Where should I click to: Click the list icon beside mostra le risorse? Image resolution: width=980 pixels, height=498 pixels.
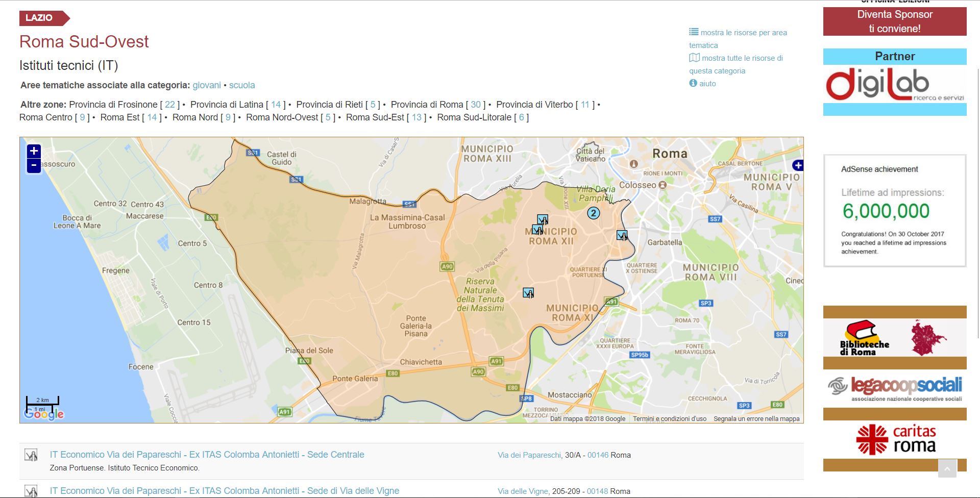694,32
